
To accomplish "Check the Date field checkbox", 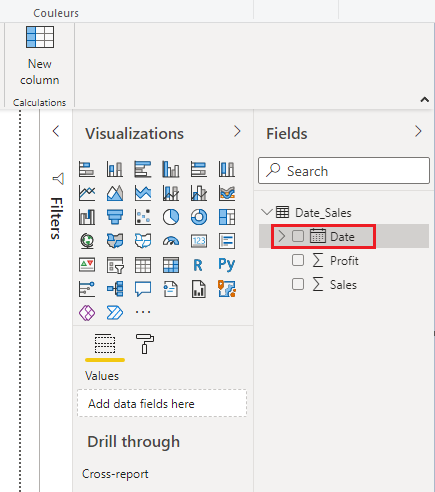I will [298, 236].
